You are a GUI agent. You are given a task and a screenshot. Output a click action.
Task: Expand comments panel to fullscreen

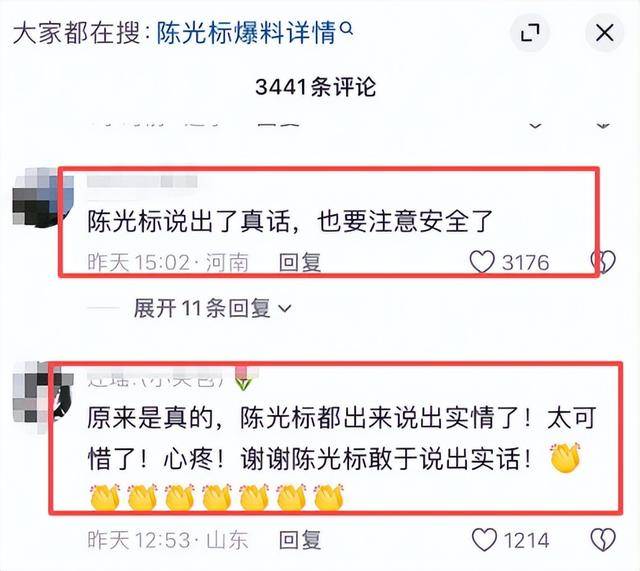[530, 32]
